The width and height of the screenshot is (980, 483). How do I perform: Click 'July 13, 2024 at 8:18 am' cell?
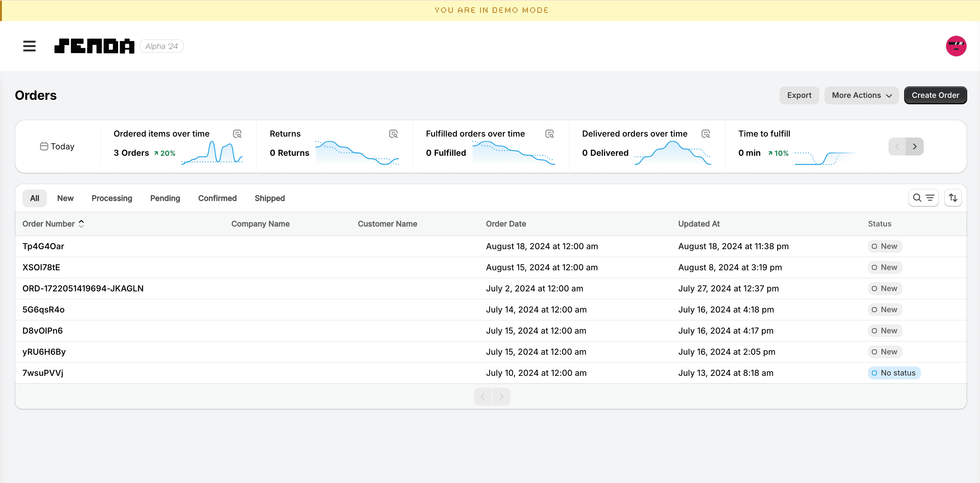pyautogui.click(x=726, y=373)
